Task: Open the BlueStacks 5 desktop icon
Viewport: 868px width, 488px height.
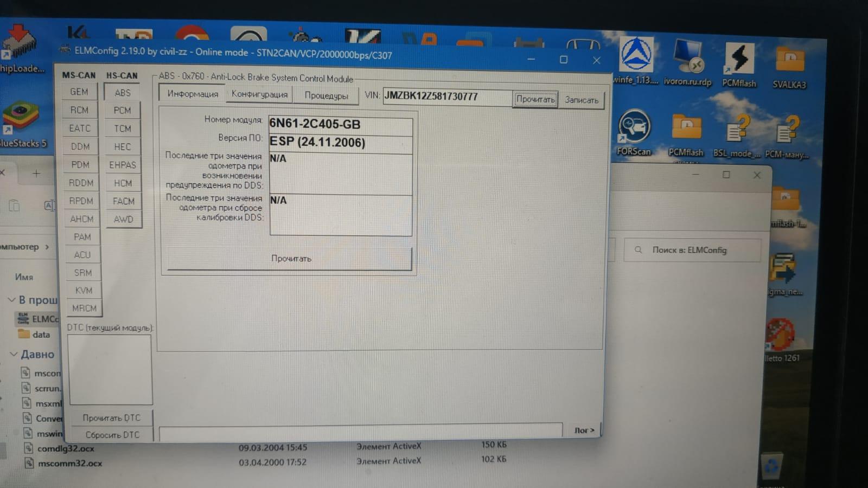Action: [21, 119]
